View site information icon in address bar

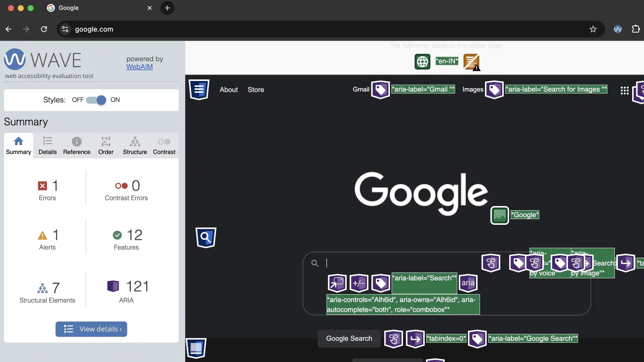coord(65,29)
